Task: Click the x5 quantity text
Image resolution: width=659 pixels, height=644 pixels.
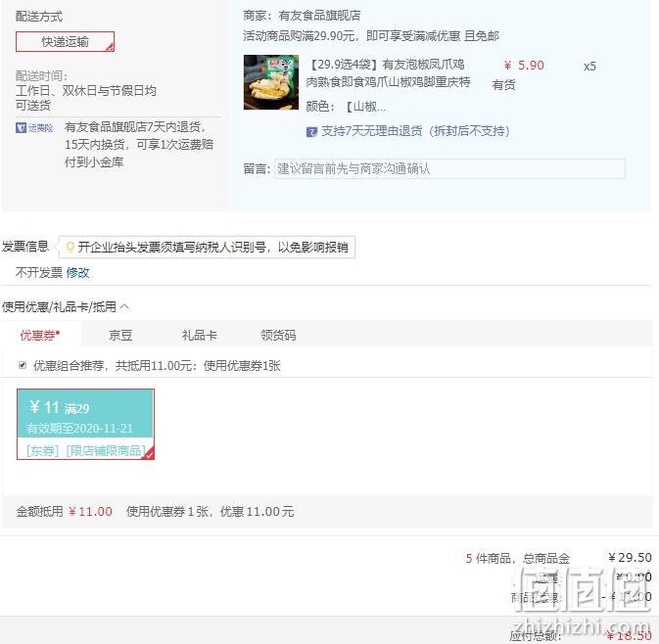Action: (x=589, y=66)
